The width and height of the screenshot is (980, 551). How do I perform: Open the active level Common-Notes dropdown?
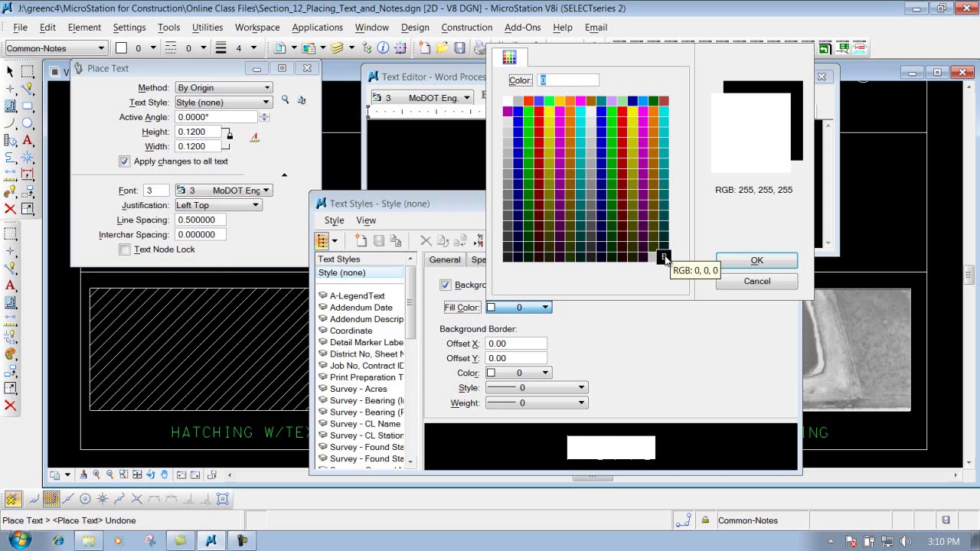pyautogui.click(x=55, y=48)
